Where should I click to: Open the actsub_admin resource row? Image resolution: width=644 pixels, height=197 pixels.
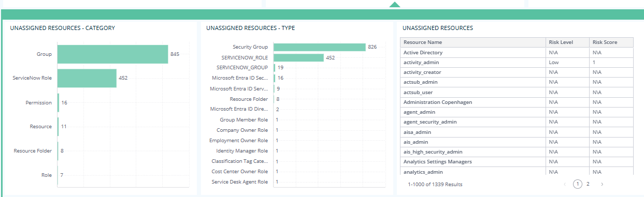point(517,82)
